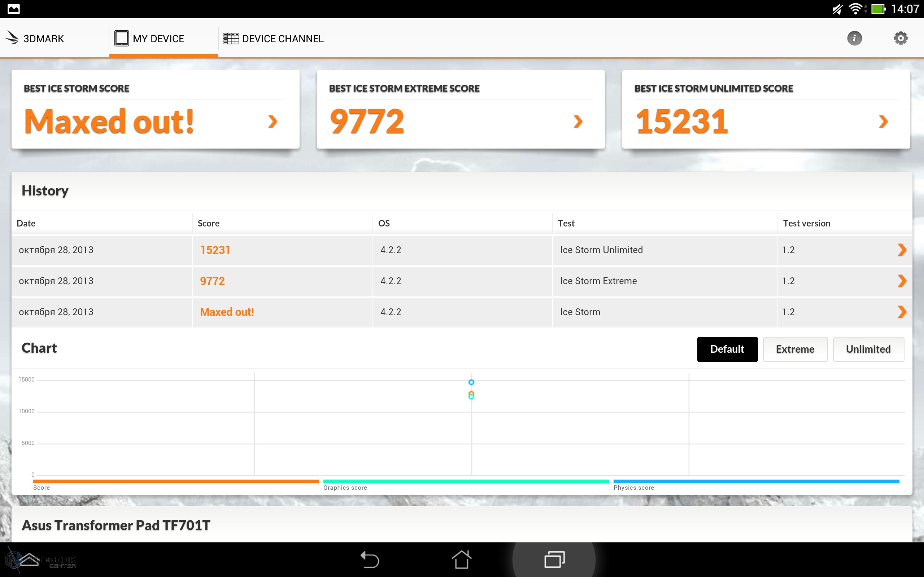Switch to the 3DMARK tab
Screen dimensions: 924x577
pos(35,39)
